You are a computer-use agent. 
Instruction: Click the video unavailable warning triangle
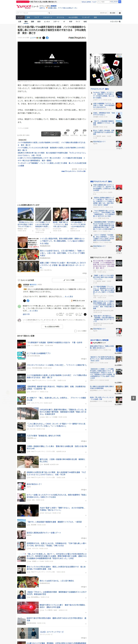click(x=52, y=56)
